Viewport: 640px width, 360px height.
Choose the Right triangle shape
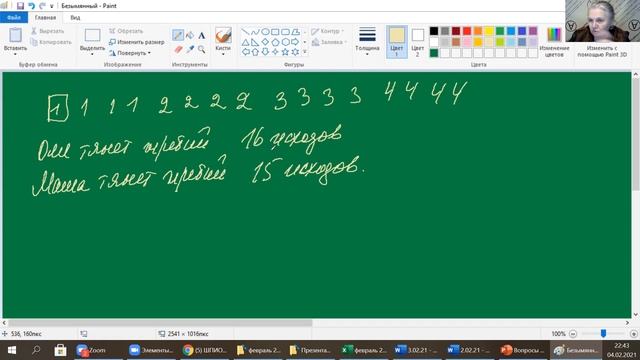tap(255, 42)
